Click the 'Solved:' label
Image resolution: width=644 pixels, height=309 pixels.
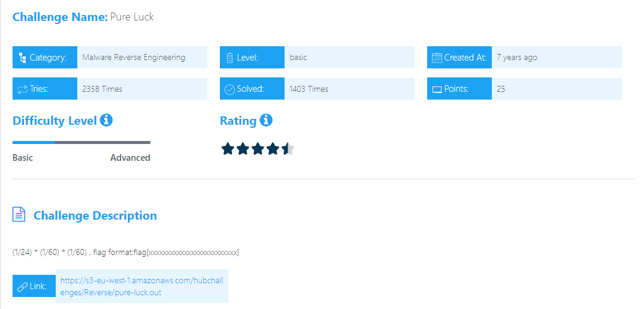click(x=250, y=89)
